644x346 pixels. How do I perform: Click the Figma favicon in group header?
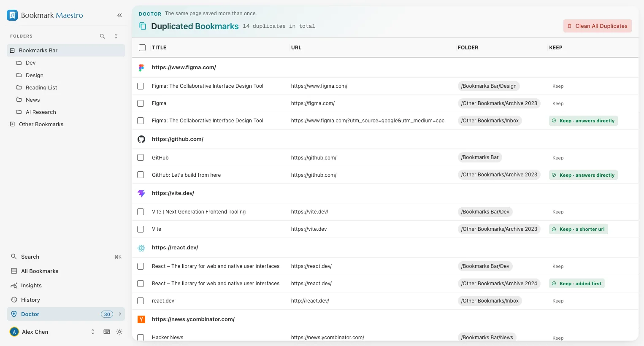point(141,68)
